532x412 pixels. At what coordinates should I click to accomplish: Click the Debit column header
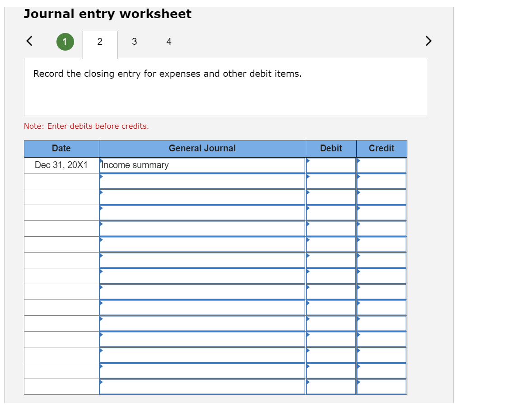coord(331,148)
